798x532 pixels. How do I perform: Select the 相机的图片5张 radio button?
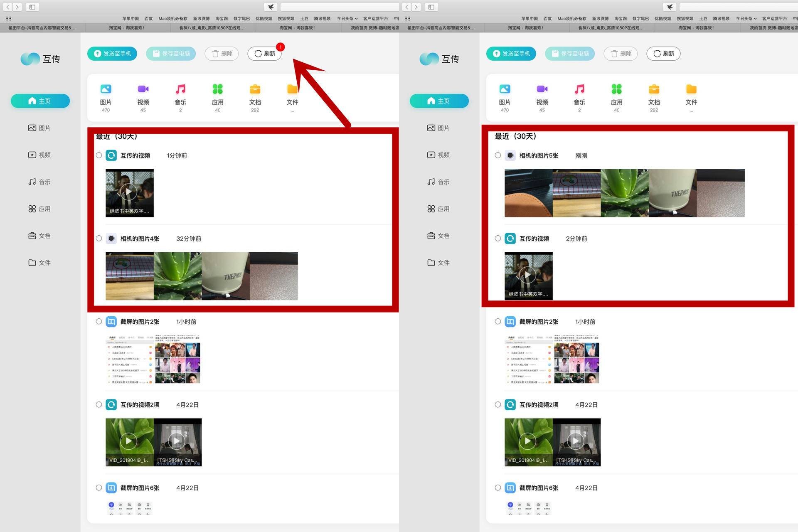point(498,155)
